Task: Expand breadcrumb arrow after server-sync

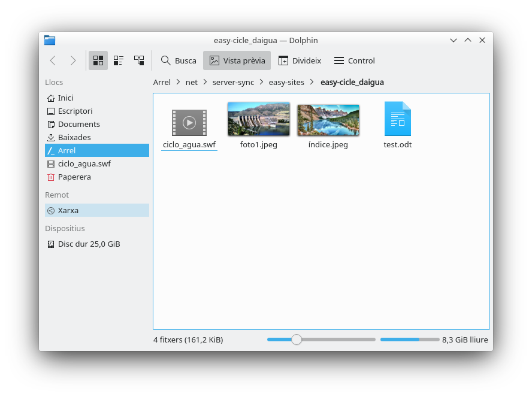Action: pyautogui.click(x=262, y=83)
